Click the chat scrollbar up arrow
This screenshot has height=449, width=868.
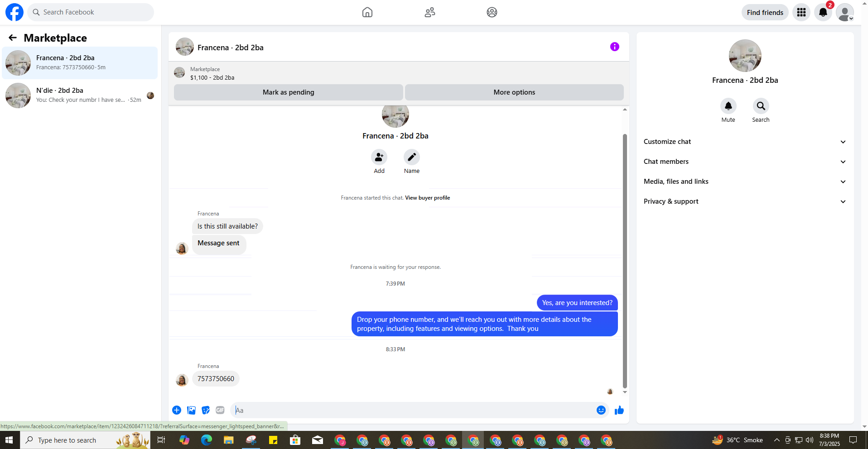625,110
